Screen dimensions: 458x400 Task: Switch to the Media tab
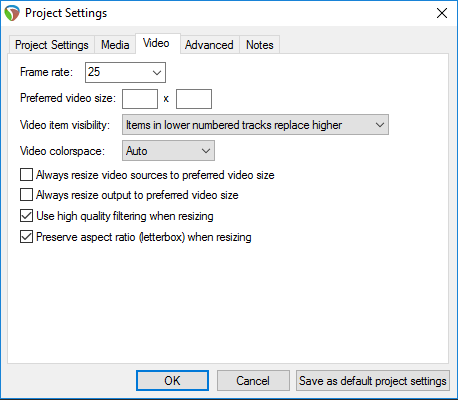(x=115, y=45)
